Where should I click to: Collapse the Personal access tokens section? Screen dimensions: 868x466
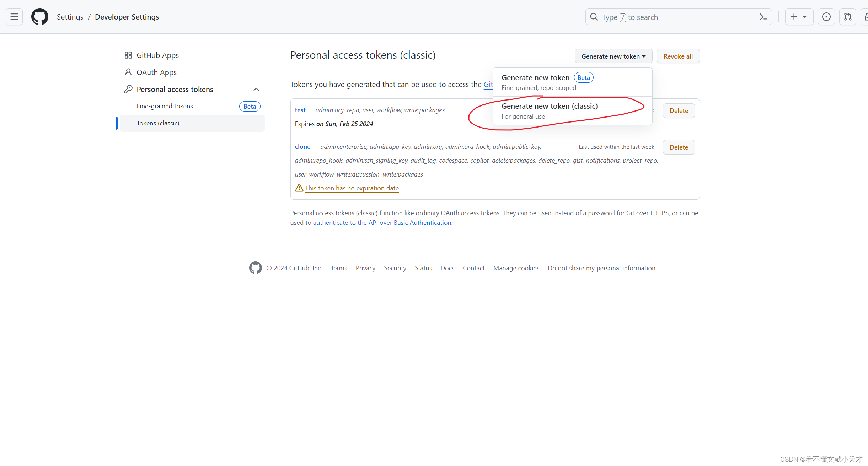256,89
